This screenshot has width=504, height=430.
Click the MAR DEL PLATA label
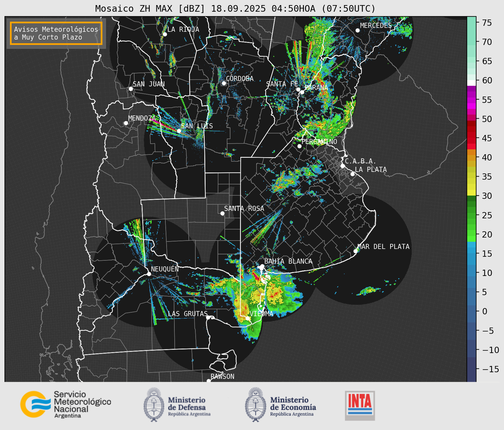click(383, 247)
